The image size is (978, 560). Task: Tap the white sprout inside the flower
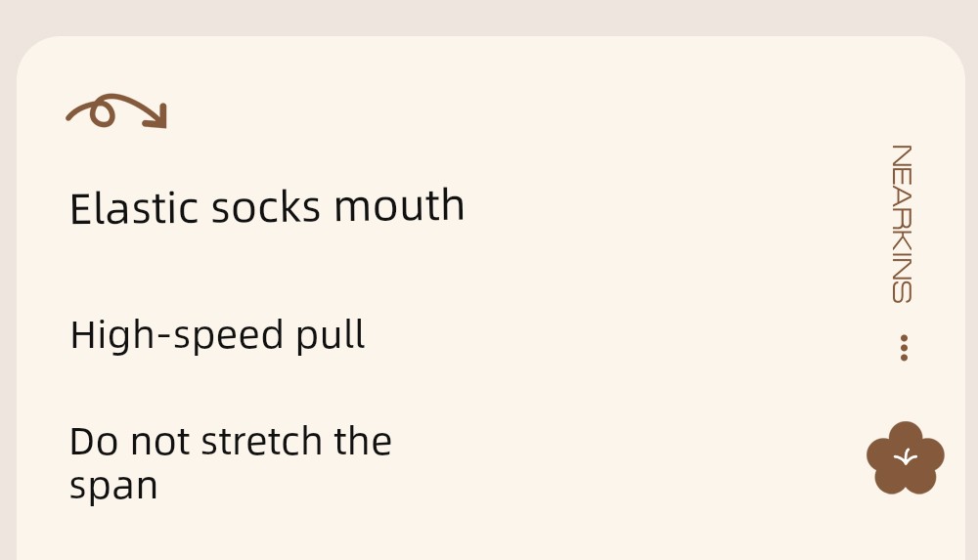pyautogui.click(x=907, y=456)
